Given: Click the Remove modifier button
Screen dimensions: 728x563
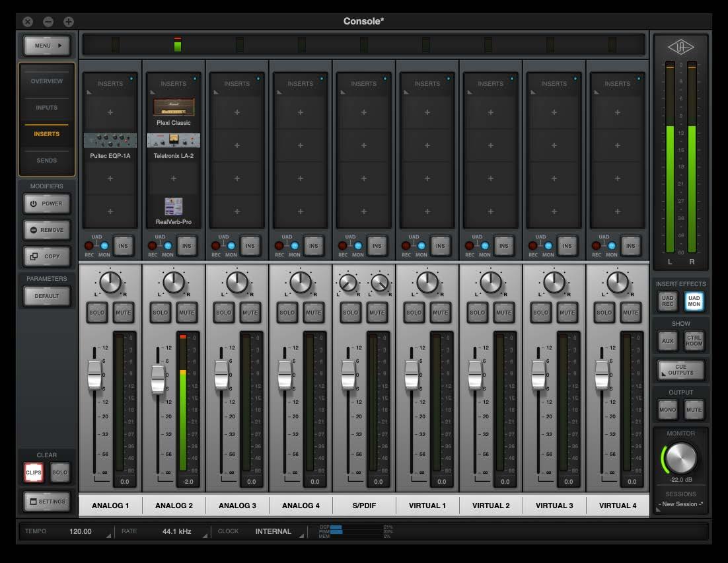Looking at the screenshot, I should pyautogui.click(x=47, y=230).
